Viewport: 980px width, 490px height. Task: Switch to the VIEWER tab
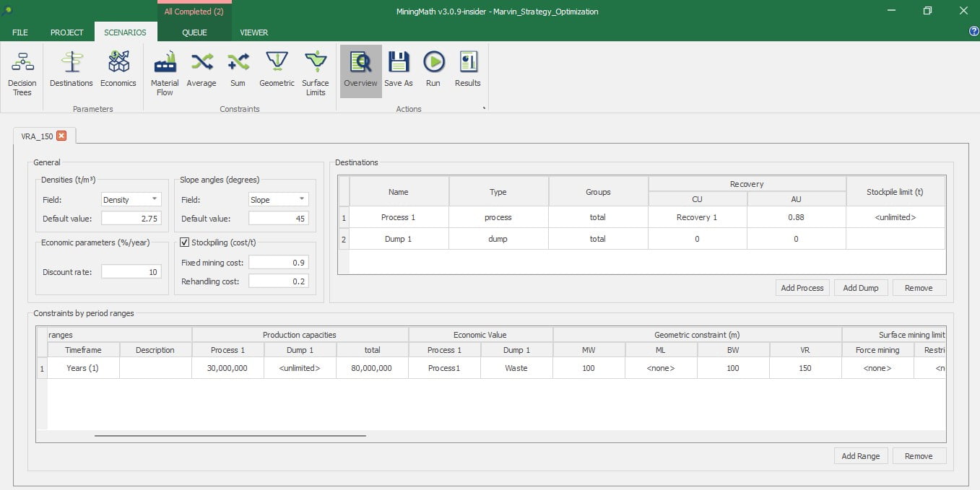[253, 32]
